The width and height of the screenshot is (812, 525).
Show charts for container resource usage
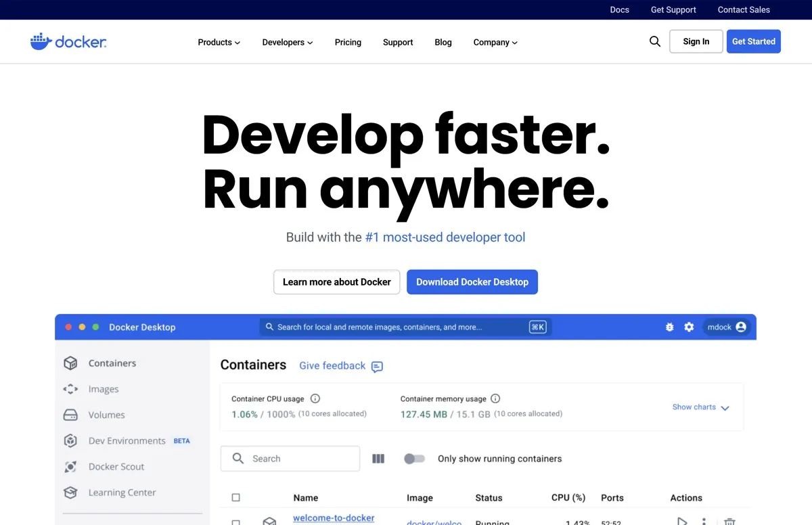[x=700, y=407]
